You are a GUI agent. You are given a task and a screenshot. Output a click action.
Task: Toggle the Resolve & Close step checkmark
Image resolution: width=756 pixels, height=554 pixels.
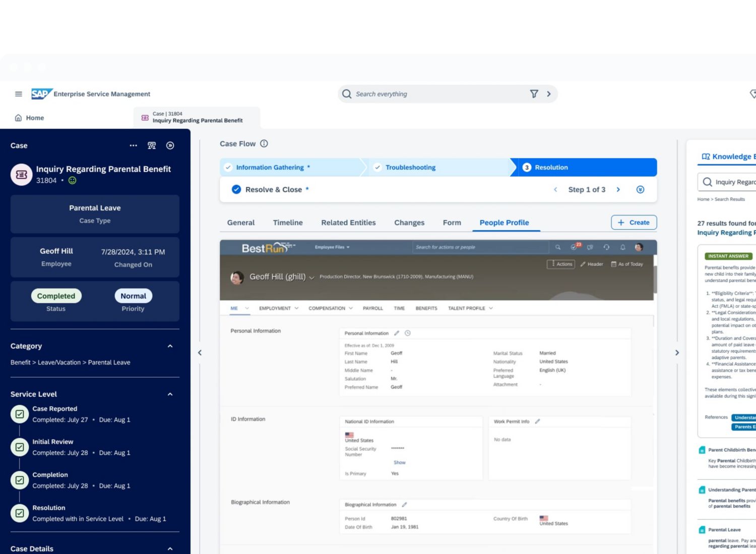click(236, 189)
